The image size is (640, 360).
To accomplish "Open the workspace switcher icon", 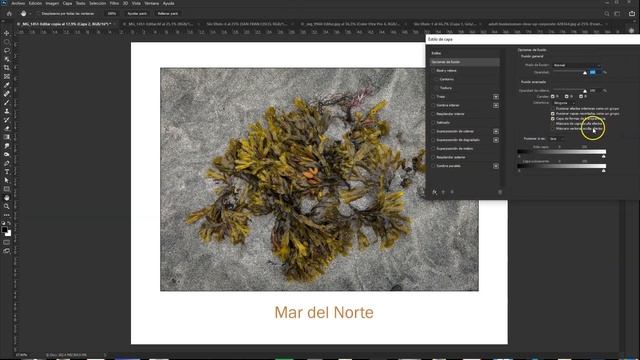I will click(617, 13).
